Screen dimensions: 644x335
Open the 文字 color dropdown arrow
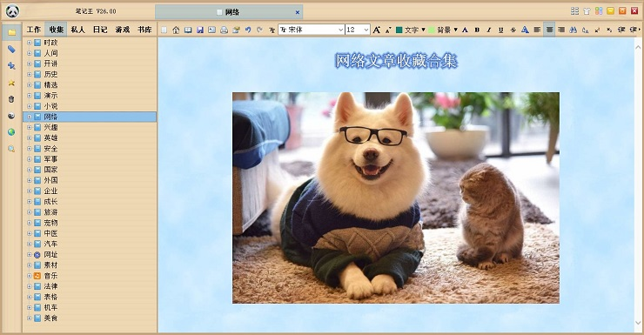[x=423, y=30]
